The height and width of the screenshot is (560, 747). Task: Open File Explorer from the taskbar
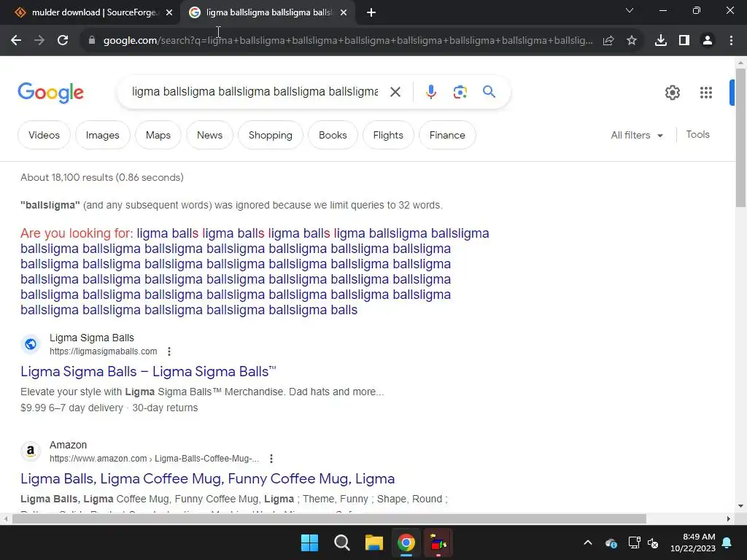tap(374, 542)
